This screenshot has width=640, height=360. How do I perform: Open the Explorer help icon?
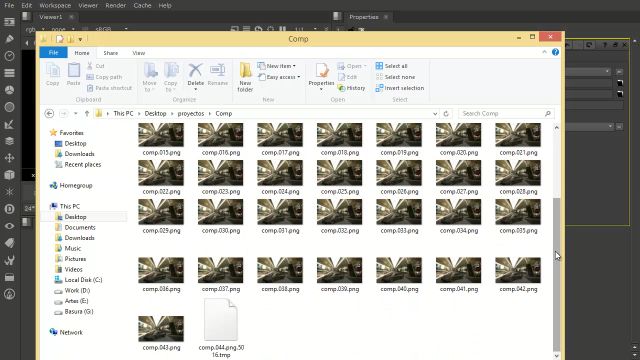(x=555, y=52)
